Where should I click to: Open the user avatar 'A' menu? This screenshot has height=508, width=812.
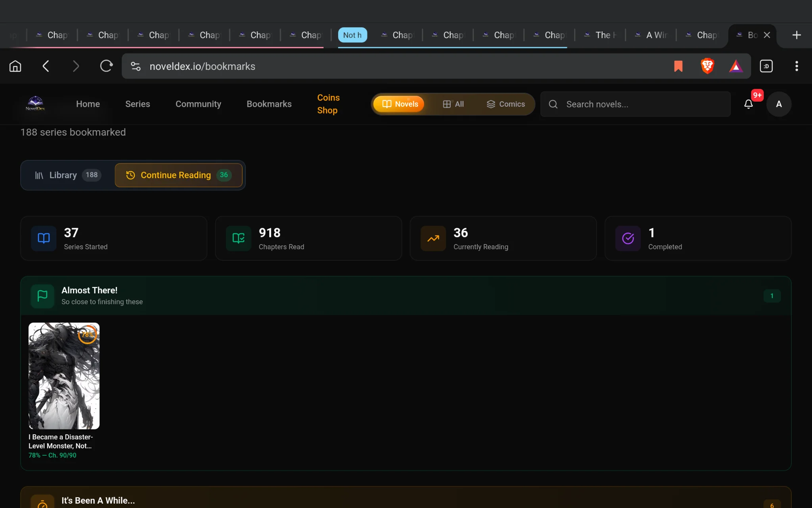(x=779, y=104)
